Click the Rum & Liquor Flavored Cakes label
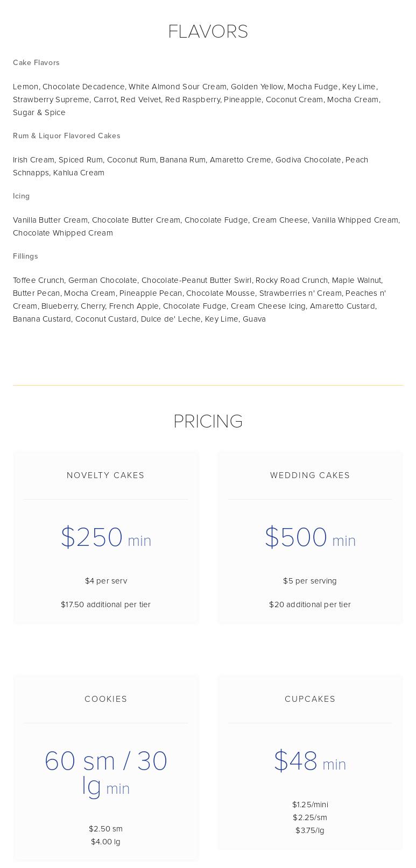The width and height of the screenshot is (416, 868). coord(67,136)
